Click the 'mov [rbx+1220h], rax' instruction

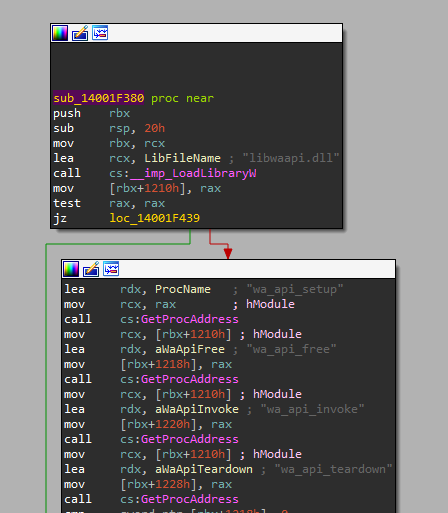point(148,424)
